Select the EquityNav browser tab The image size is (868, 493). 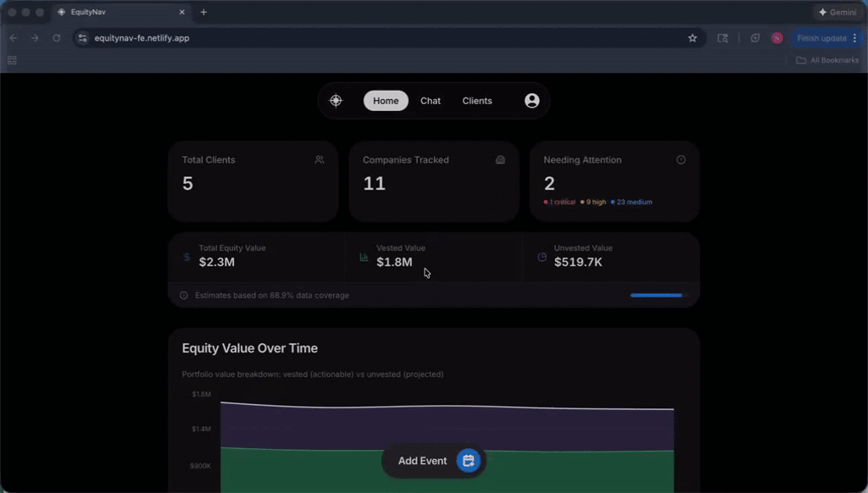(x=122, y=12)
